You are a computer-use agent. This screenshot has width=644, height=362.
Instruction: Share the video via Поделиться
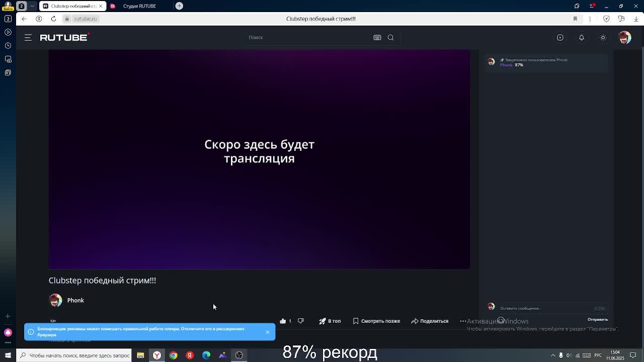point(430,321)
